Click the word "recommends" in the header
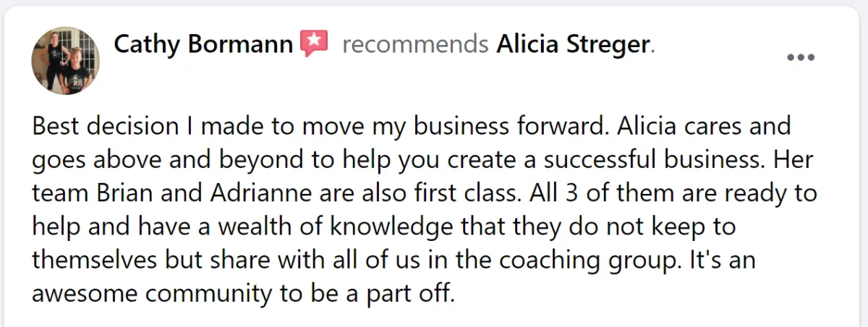The height and width of the screenshot is (327, 868). coord(415,45)
